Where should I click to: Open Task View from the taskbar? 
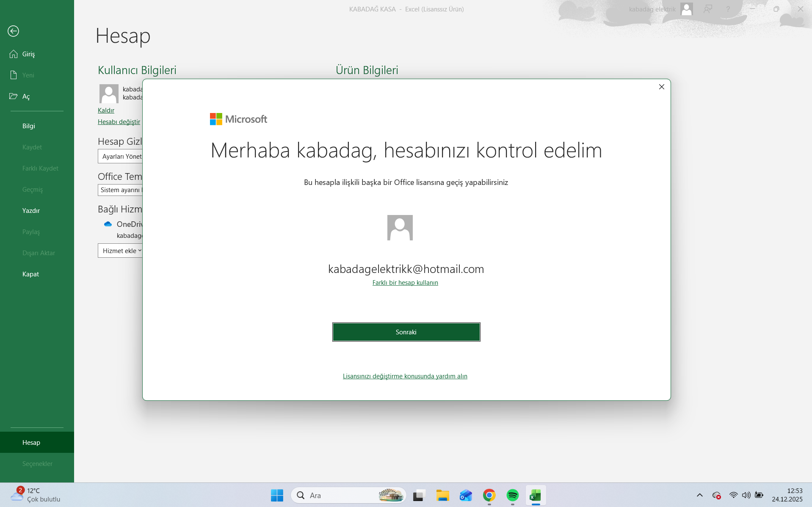(419, 495)
